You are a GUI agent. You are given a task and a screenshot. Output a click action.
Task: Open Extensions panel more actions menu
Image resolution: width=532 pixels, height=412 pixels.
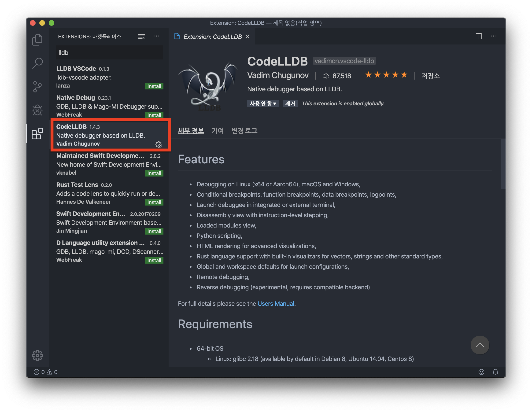point(156,36)
